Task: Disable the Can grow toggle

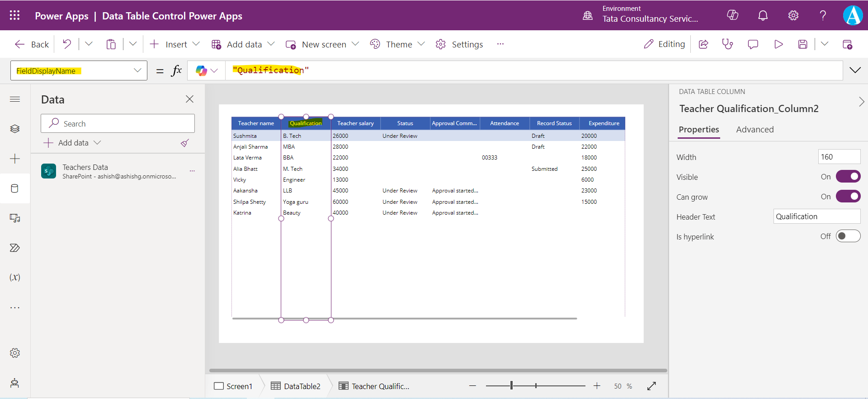Action: [848, 197]
